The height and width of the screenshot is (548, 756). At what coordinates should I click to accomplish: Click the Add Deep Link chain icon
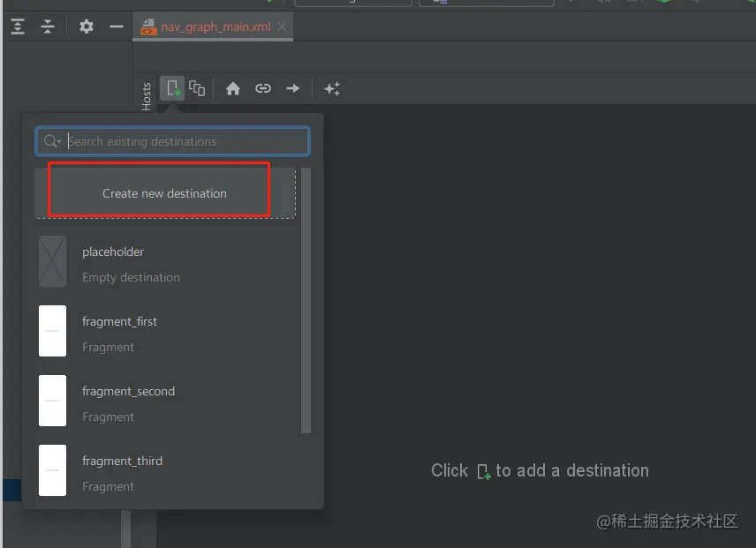click(263, 88)
